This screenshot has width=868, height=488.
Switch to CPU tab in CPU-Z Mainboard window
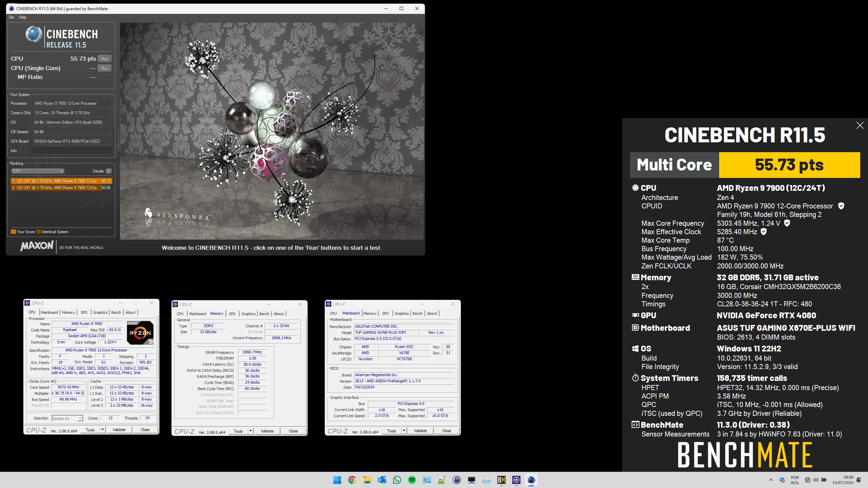(x=333, y=313)
